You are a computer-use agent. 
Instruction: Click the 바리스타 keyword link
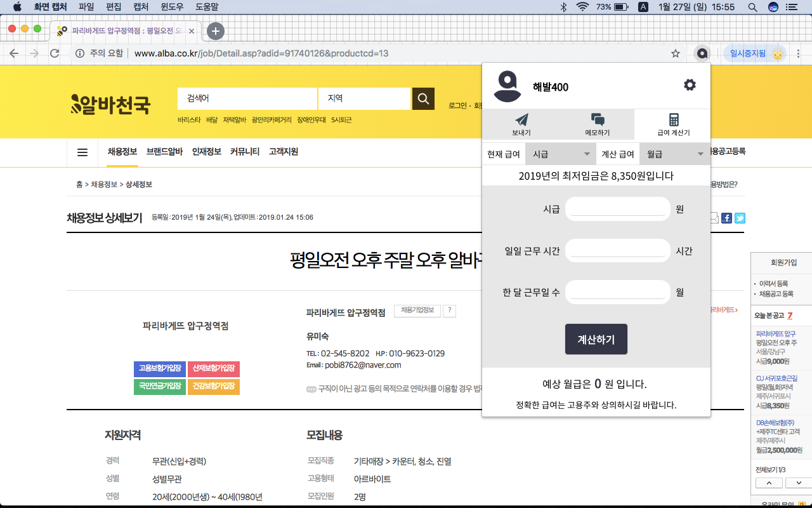(189, 120)
